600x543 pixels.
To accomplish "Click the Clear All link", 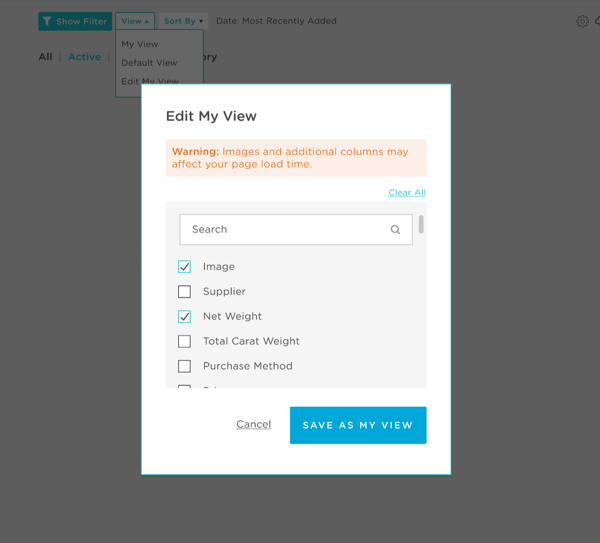I will (x=407, y=192).
